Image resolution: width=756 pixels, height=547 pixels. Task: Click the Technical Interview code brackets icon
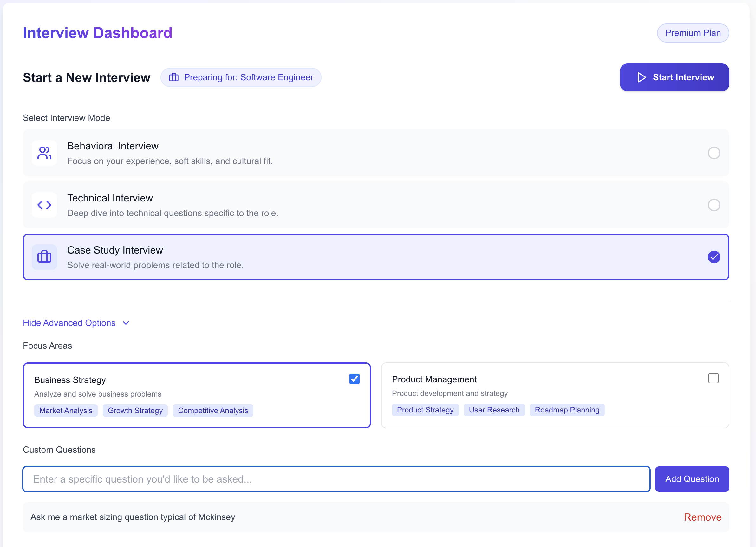coord(44,205)
